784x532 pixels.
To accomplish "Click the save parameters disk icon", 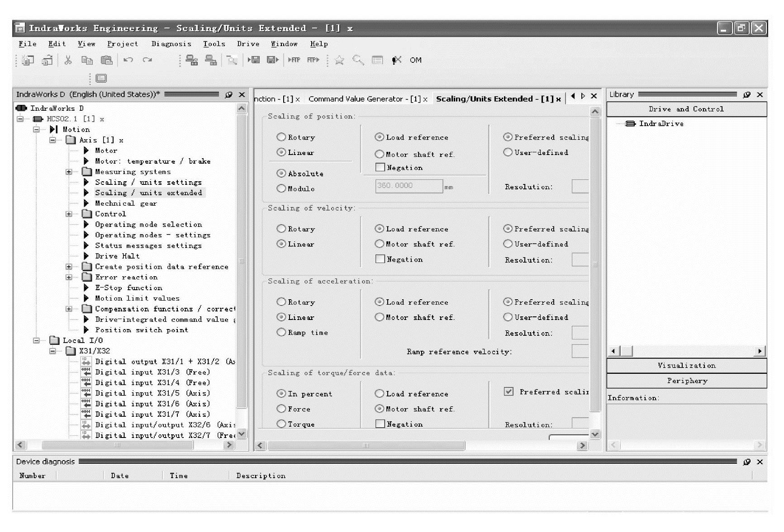I will point(273,60).
